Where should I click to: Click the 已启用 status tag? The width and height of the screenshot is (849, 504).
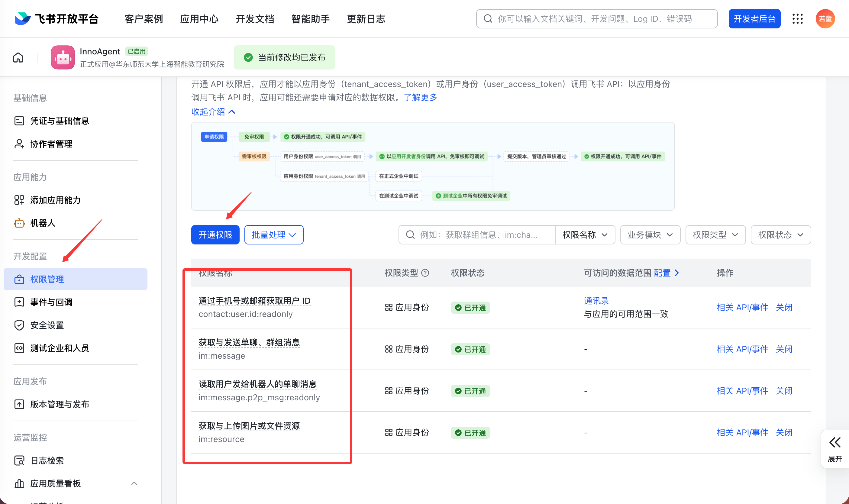(137, 51)
